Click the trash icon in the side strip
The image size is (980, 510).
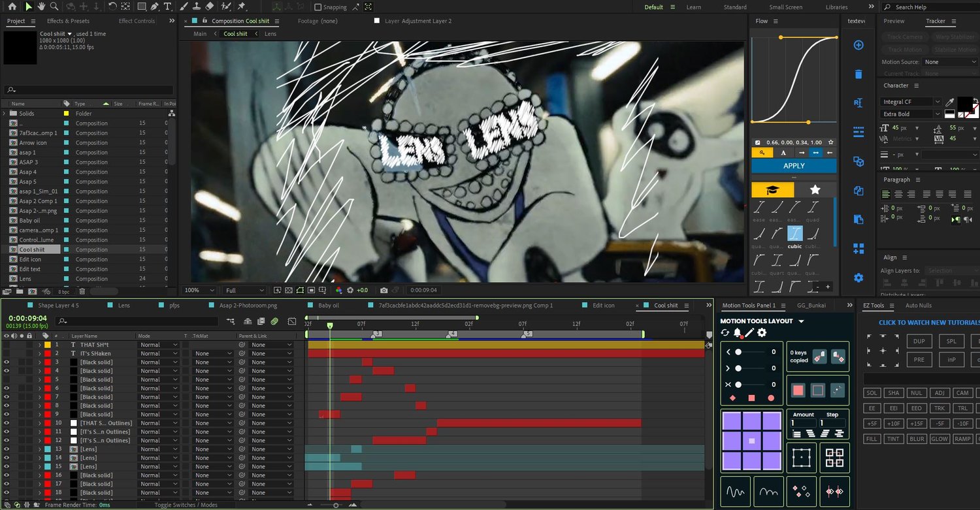point(858,74)
